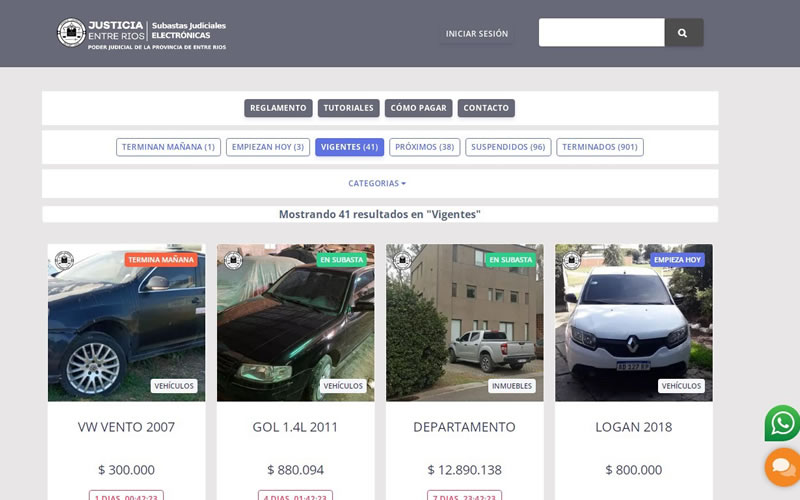Click into the search text field
The image size is (800, 500).
pos(601,33)
